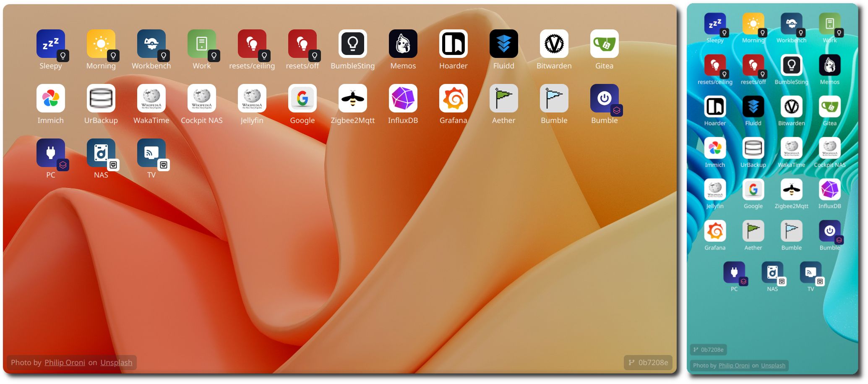Click the resets/off icon in the desktop view
This screenshot has height=384, width=868.
pyautogui.click(x=302, y=44)
